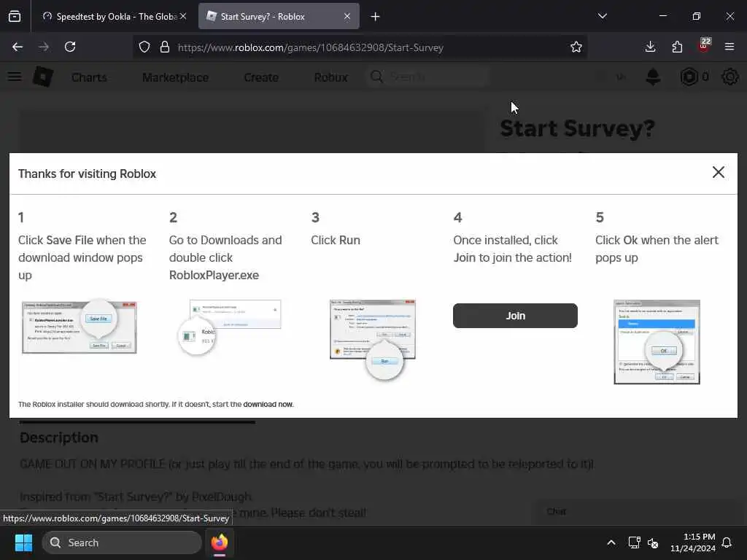Viewport: 747px width, 560px height.
Task: Go back to the previous page
Action: 18,47
